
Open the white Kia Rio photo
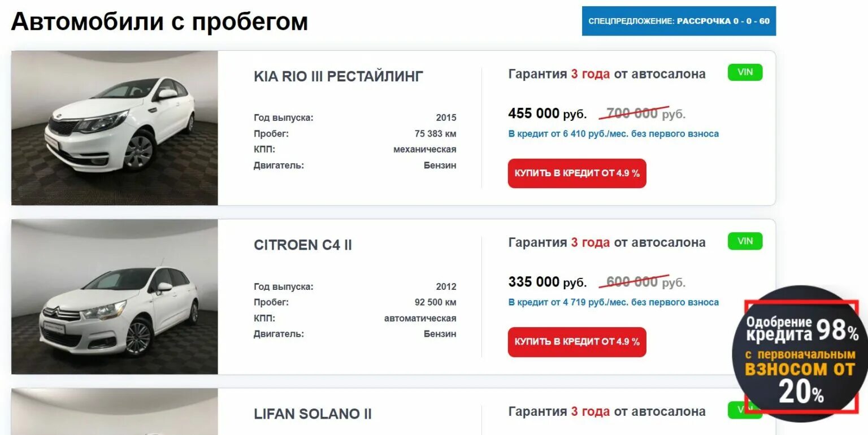(x=115, y=128)
